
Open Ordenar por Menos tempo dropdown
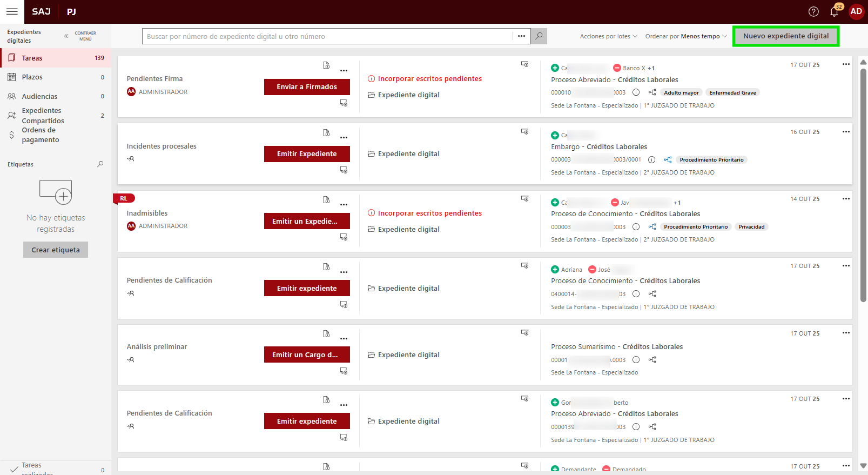coord(686,36)
